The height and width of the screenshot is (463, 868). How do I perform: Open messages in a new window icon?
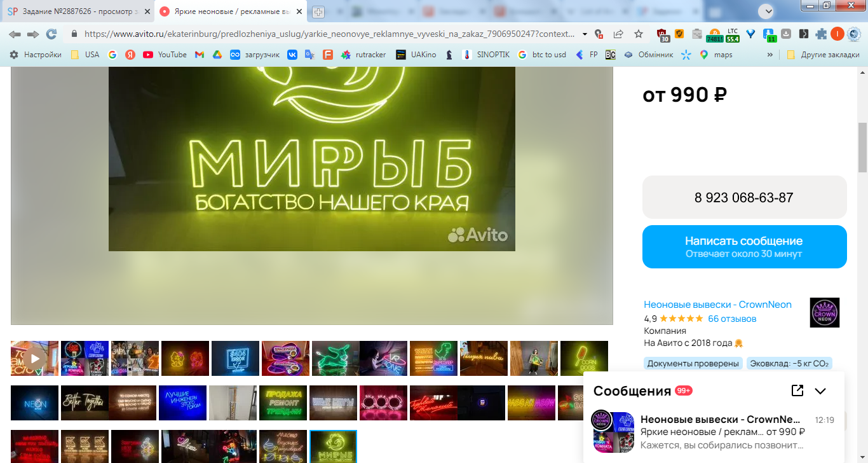[x=797, y=390]
